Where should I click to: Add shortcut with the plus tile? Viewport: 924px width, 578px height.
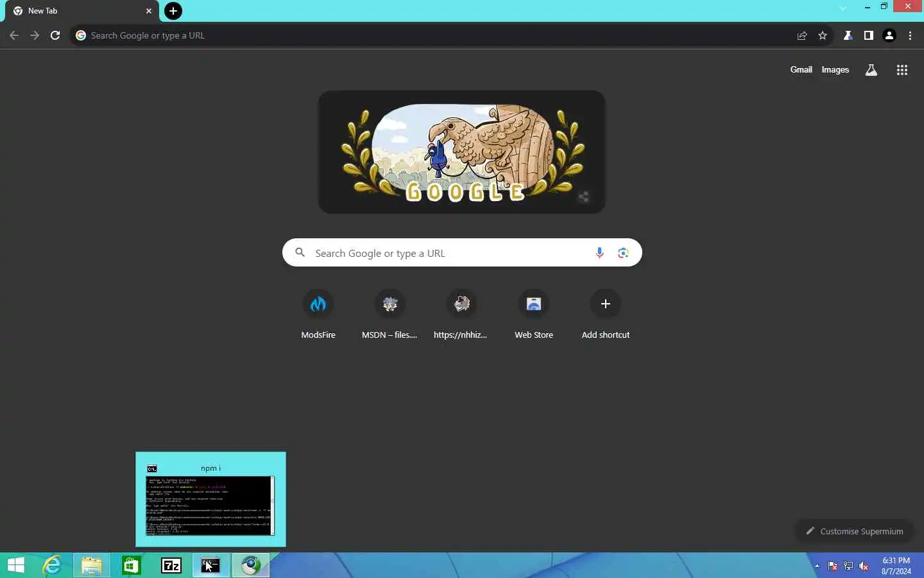click(x=605, y=315)
